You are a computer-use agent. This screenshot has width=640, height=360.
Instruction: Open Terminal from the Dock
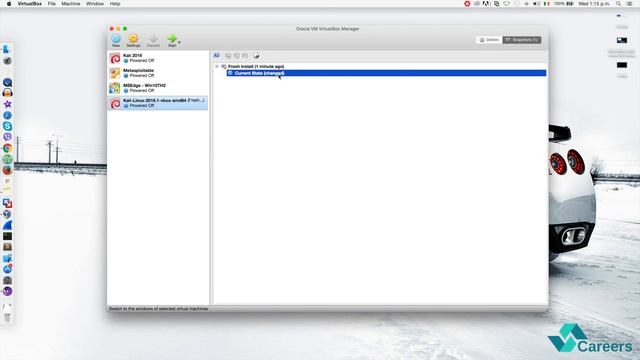(7, 236)
